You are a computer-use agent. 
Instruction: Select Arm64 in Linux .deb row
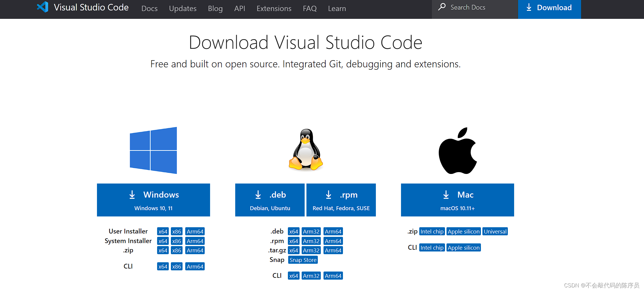[x=333, y=231]
